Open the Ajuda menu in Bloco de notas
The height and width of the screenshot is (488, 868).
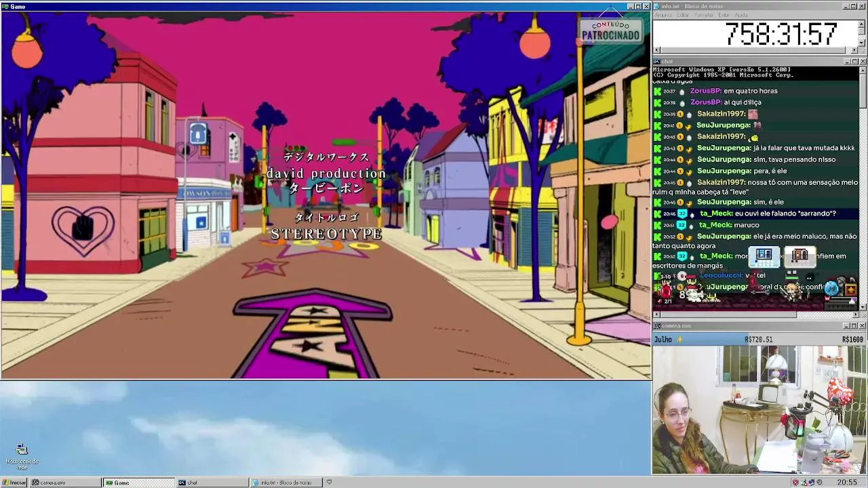(x=742, y=15)
